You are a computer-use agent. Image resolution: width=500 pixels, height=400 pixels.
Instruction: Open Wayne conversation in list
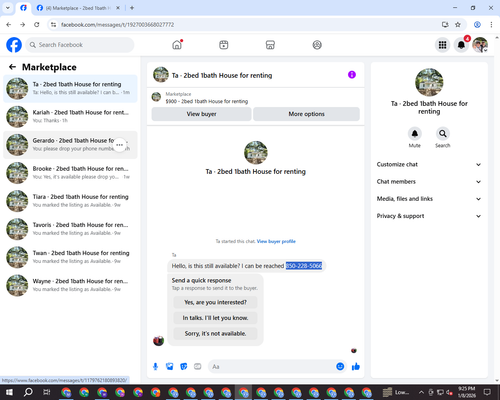click(x=70, y=285)
